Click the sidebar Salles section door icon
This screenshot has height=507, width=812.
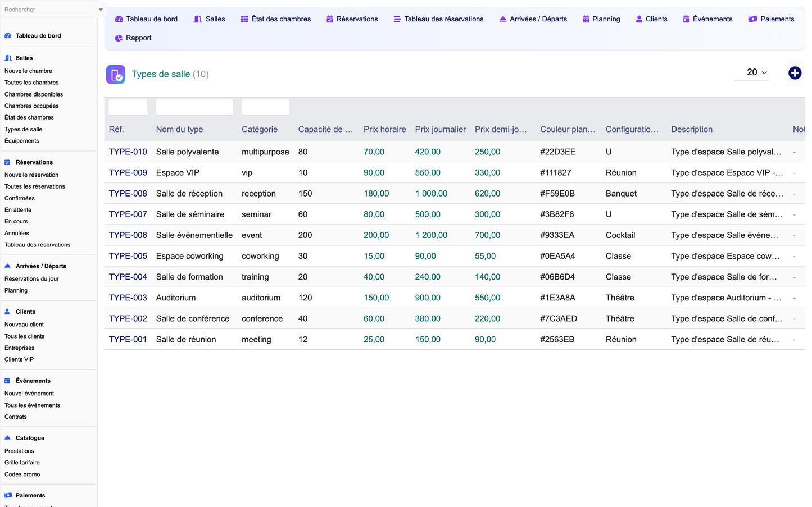coord(8,58)
